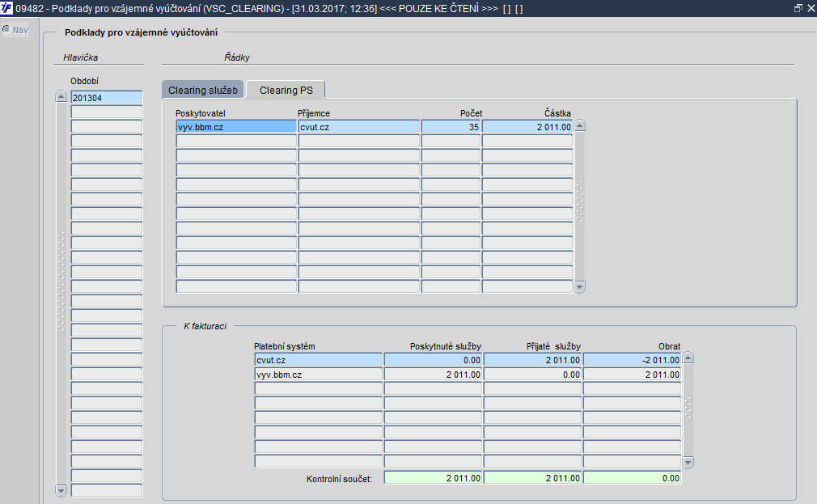Click Poskytnuté služby 2 011.00 in vyv.bbm.cz row

(433, 375)
